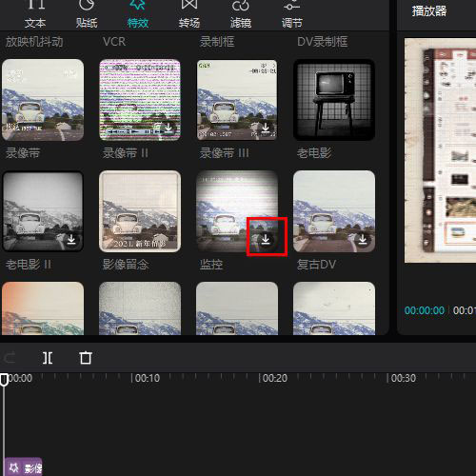Download the 复古DV effect
Viewport: 476px width, 476px height.
[363, 239]
